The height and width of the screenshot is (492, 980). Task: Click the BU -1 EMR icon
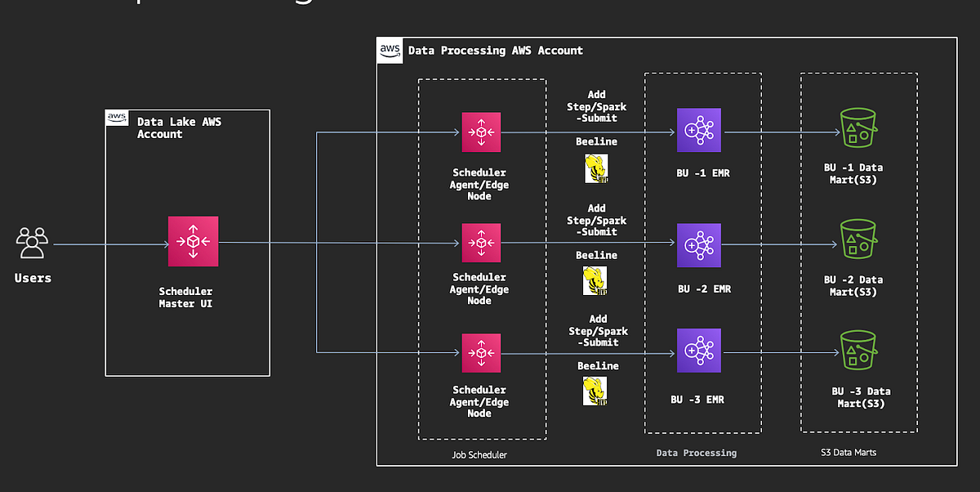[699, 130]
